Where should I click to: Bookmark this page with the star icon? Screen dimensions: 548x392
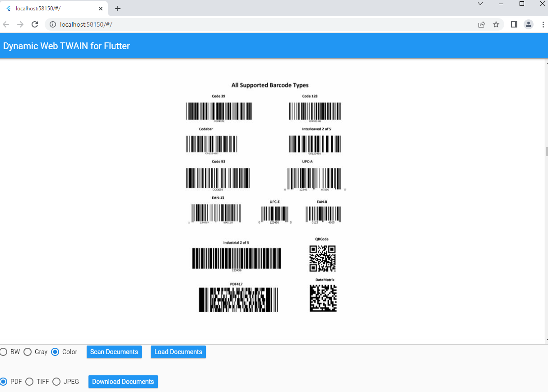(496, 24)
